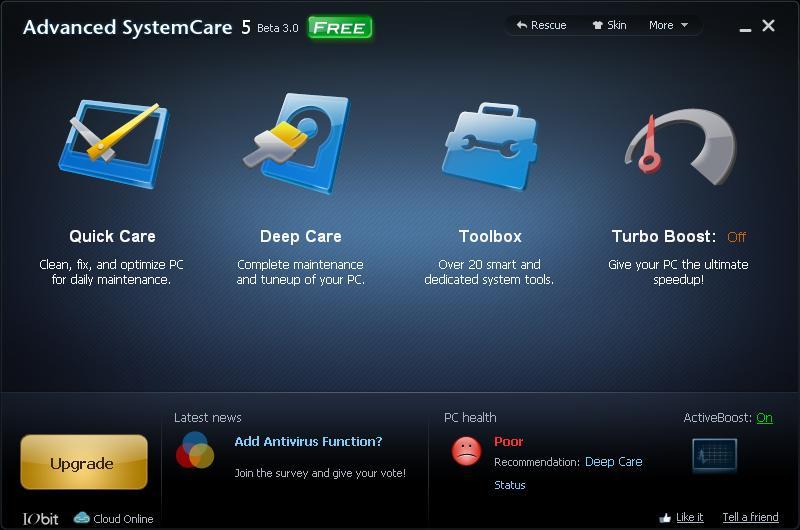Launch the Deep Care disk brush icon
800x530 pixels.
[297, 143]
